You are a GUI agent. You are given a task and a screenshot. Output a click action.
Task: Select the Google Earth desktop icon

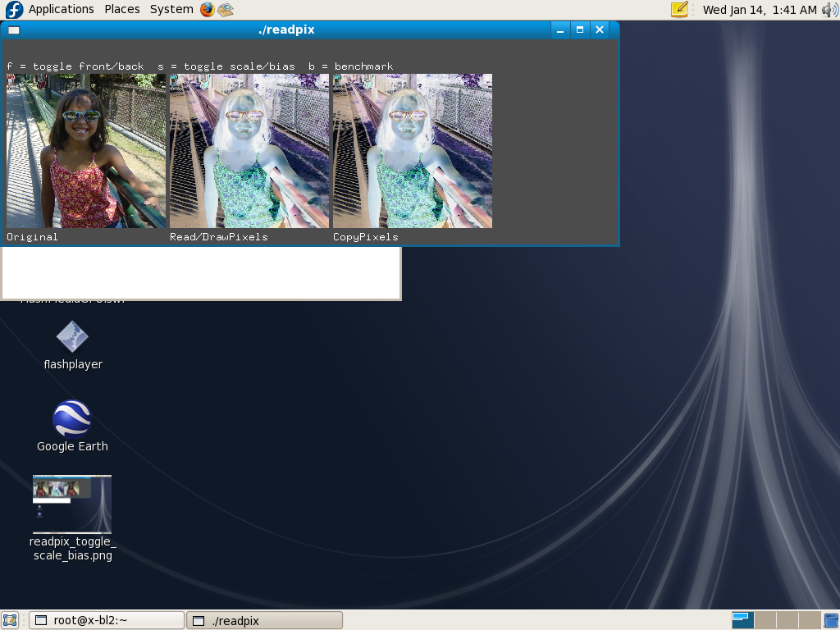[71, 419]
